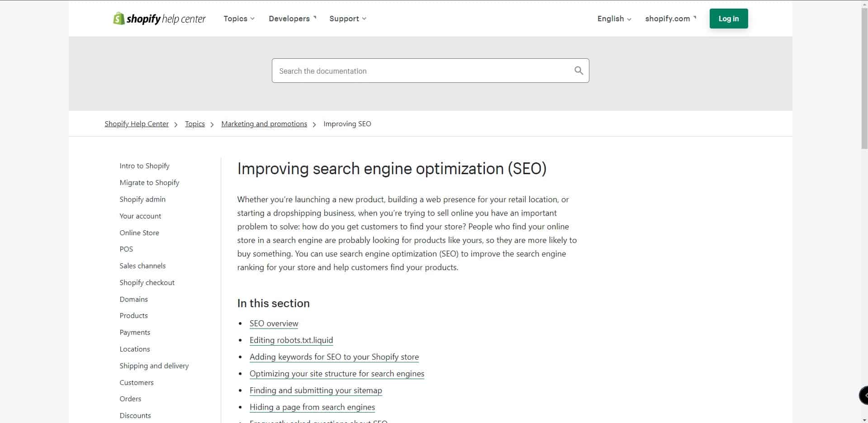Open Shopify checkout sidebar topic
The width and height of the screenshot is (868, 423).
coord(147,283)
